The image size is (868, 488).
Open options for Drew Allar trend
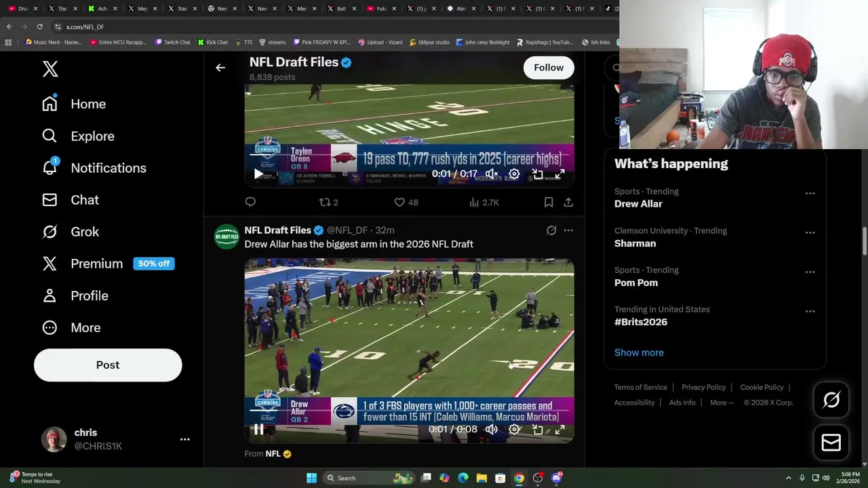[810, 193]
